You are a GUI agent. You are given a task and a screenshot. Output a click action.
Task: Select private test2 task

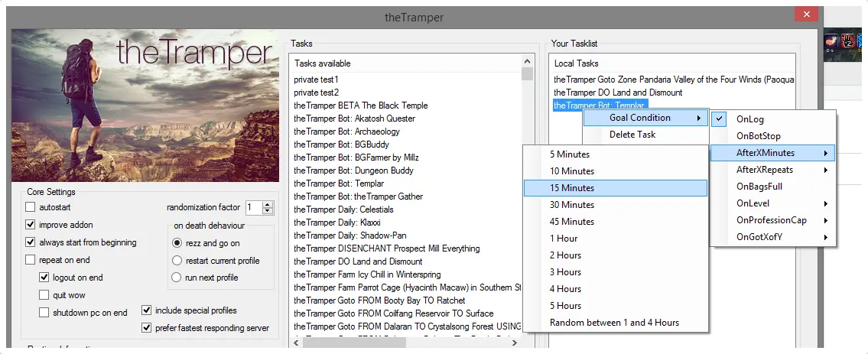coord(316,93)
